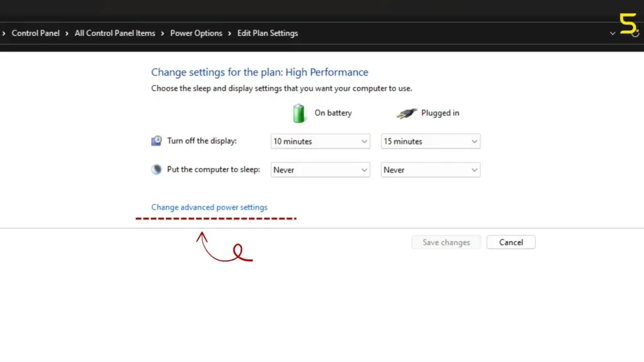This screenshot has width=644, height=362.
Task: Expand the chevron after Control Panel breadcrumb
Action: tap(67, 33)
